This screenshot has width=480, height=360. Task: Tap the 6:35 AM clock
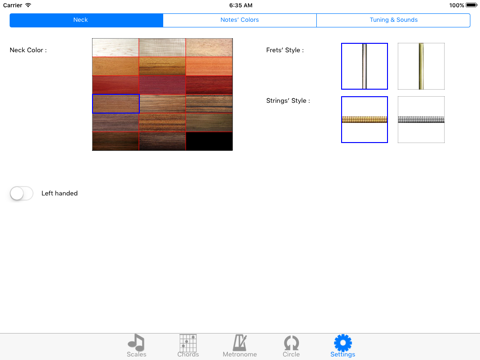click(x=241, y=5)
